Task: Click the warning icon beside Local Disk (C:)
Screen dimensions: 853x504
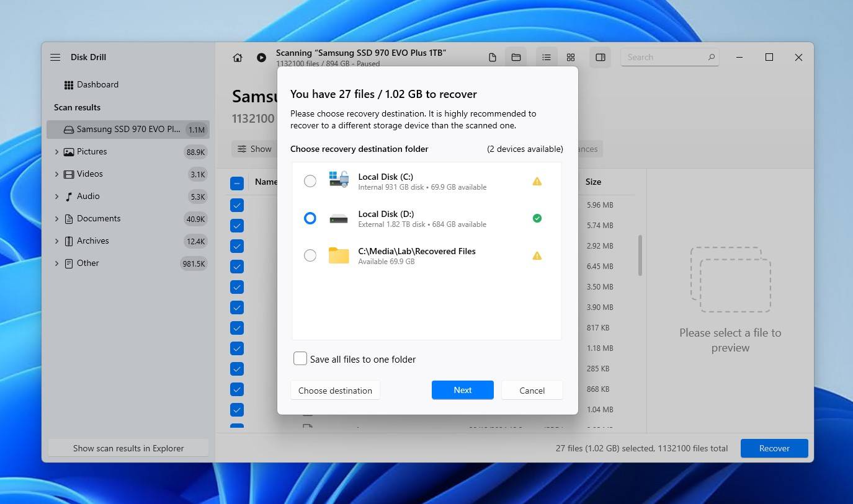Action: 537,181
